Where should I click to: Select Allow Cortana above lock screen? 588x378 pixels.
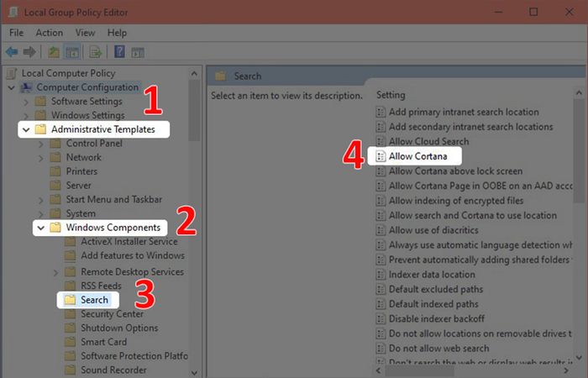455,171
